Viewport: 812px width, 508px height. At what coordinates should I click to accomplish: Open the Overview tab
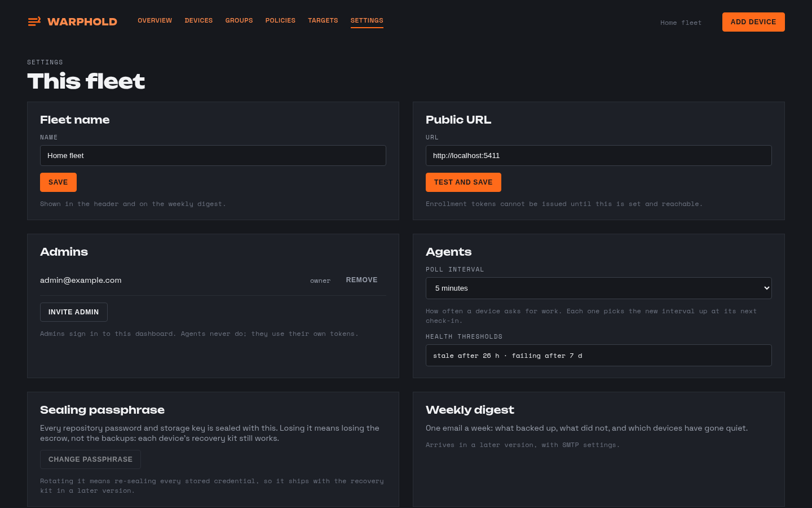point(155,20)
